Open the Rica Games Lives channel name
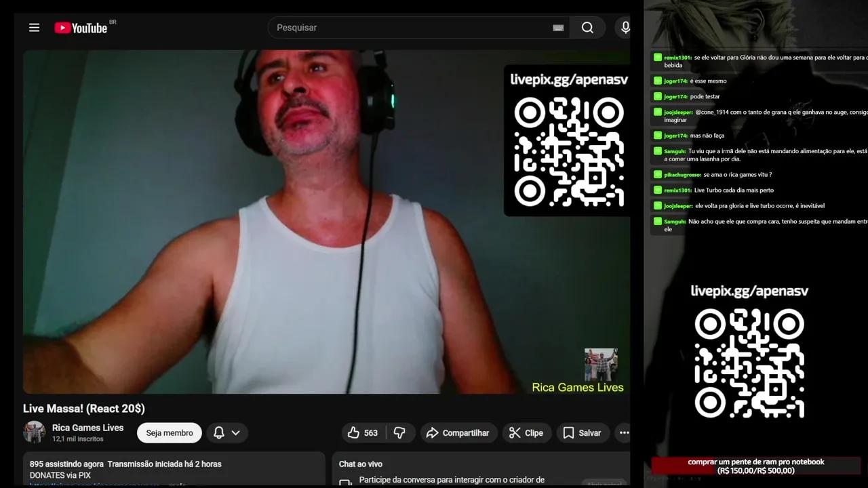This screenshot has height=488, width=868. 88,428
